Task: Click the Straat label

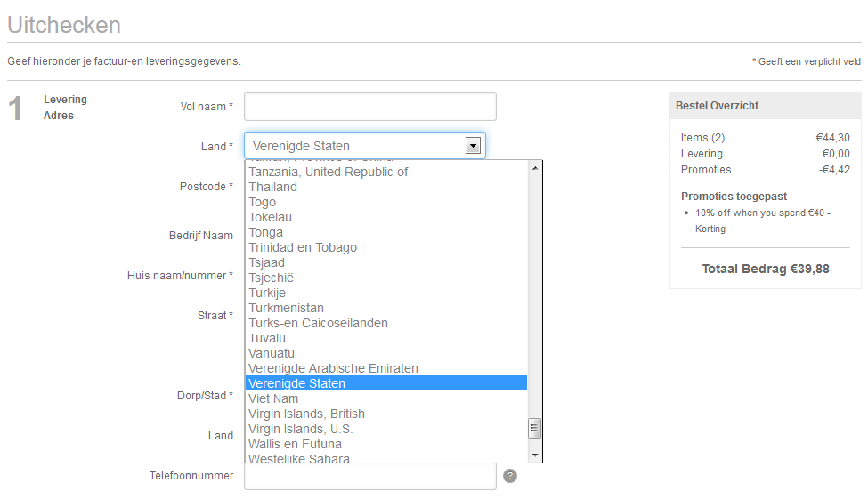Action: (x=215, y=316)
